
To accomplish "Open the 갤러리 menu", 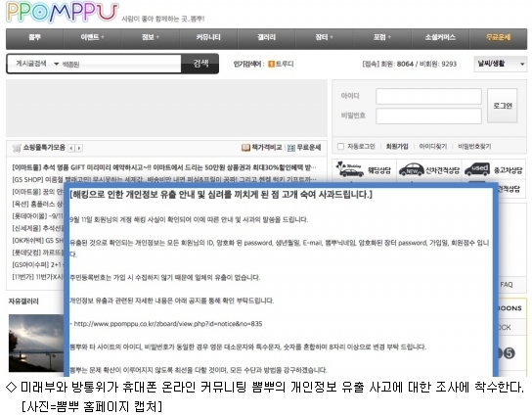I will point(266,37).
